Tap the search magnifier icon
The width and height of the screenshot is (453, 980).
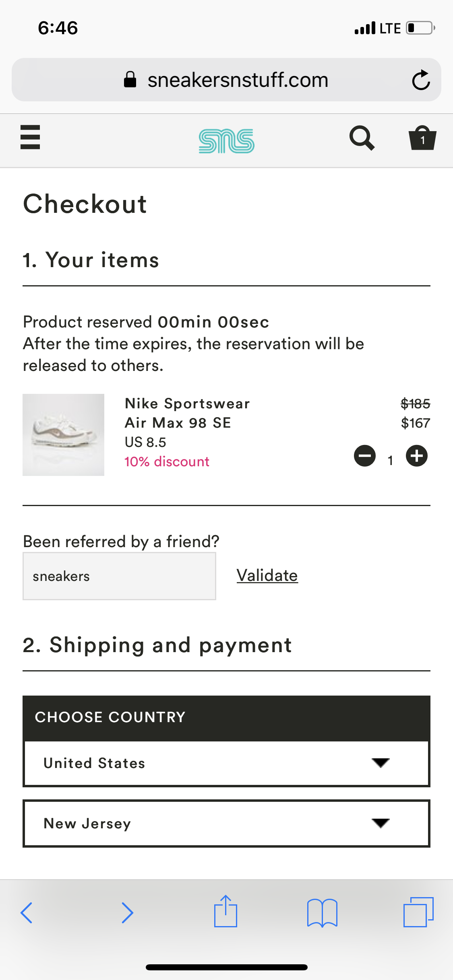tap(362, 138)
